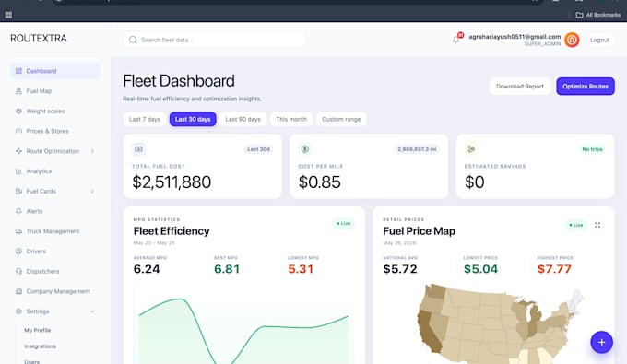Click the 6.81 best MPG value
The height and width of the screenshot is (364, 627).
[227, 269]
